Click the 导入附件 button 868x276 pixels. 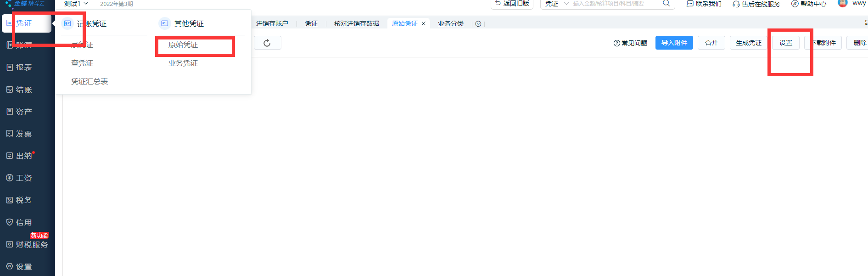coord(674,43)
